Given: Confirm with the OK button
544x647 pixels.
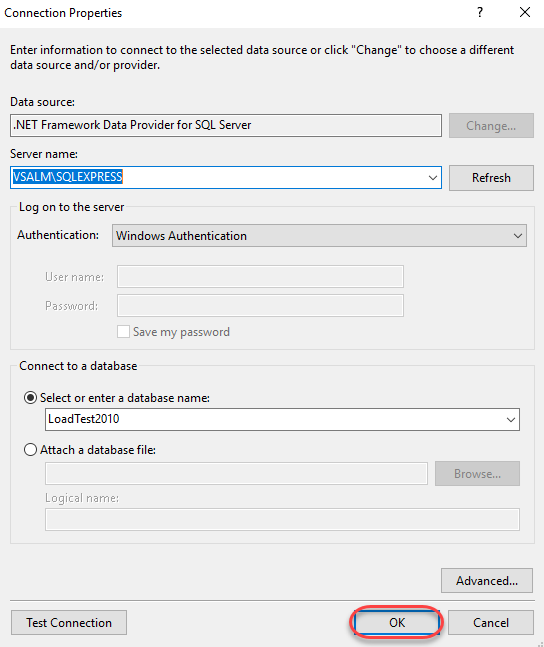Looking at the screenshot, I should click(397, 623).
